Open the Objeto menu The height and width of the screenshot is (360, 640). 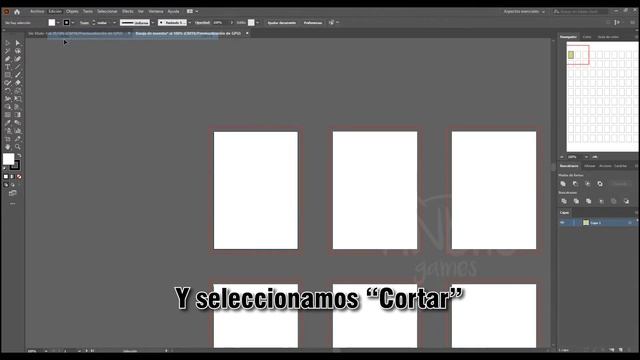point(72,11)
